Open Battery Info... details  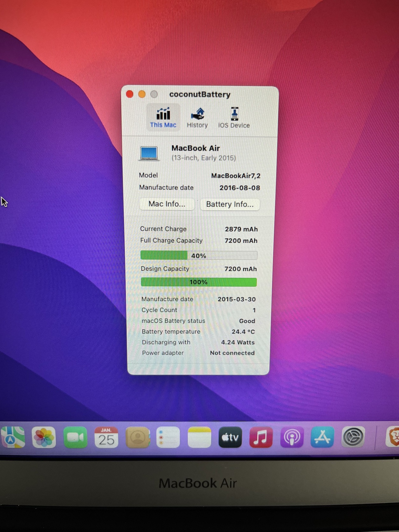230,204
